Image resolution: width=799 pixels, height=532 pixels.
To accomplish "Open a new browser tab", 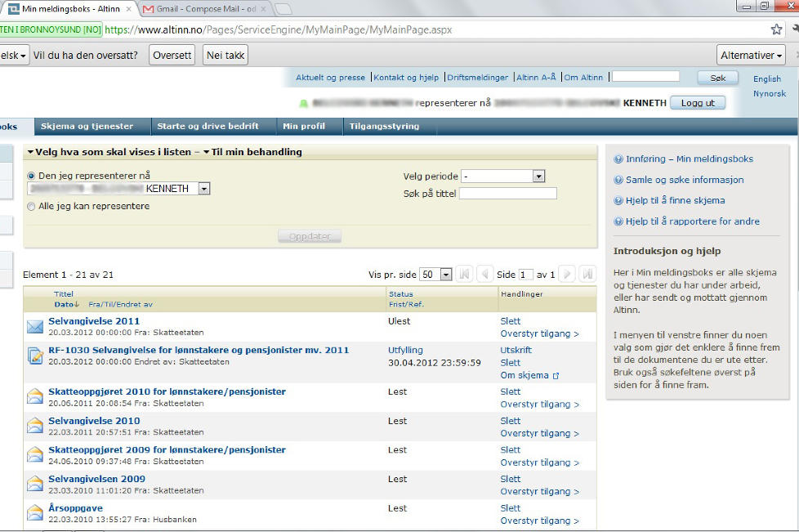I will pos(283,9).
